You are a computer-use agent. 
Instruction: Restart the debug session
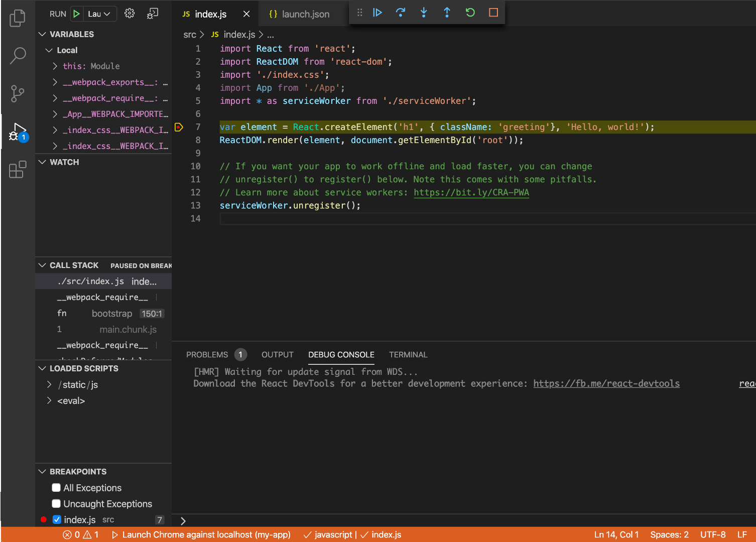pyautogui.click(x=470, y=13)
